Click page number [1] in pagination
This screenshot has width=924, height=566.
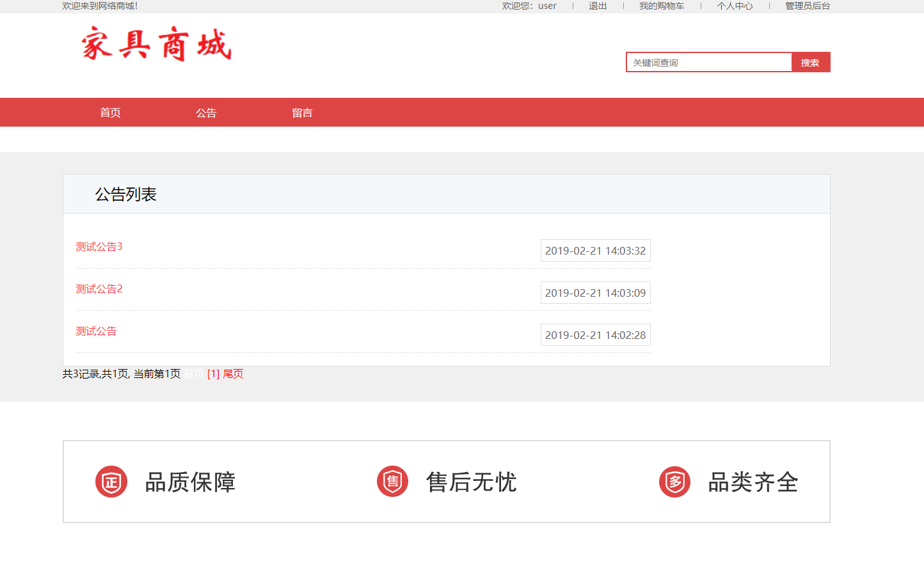tap(212, 373)
